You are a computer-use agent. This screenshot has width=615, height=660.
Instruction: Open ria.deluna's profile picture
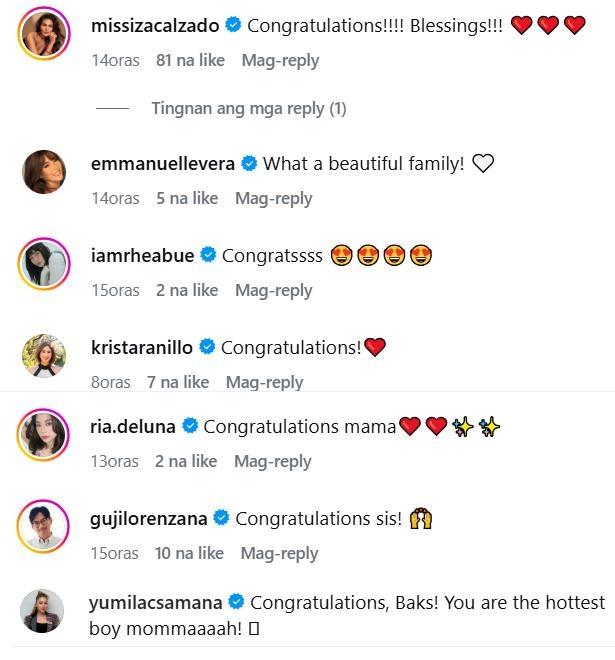(x=45, y=435)
